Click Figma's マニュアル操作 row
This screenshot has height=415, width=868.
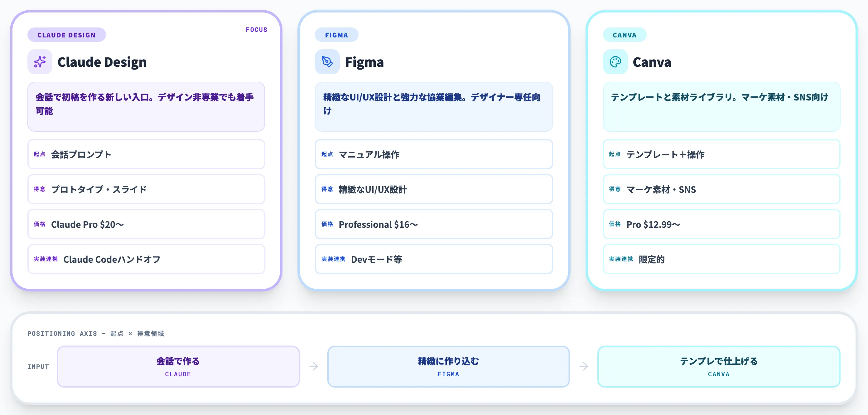pyautogui.click(x=434, y=154)
